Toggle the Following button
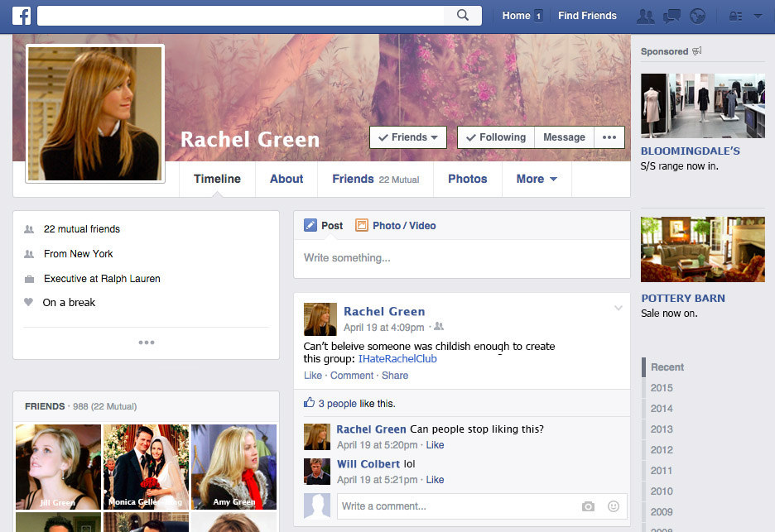Screen dimensions: 775x532 [496, 137]
